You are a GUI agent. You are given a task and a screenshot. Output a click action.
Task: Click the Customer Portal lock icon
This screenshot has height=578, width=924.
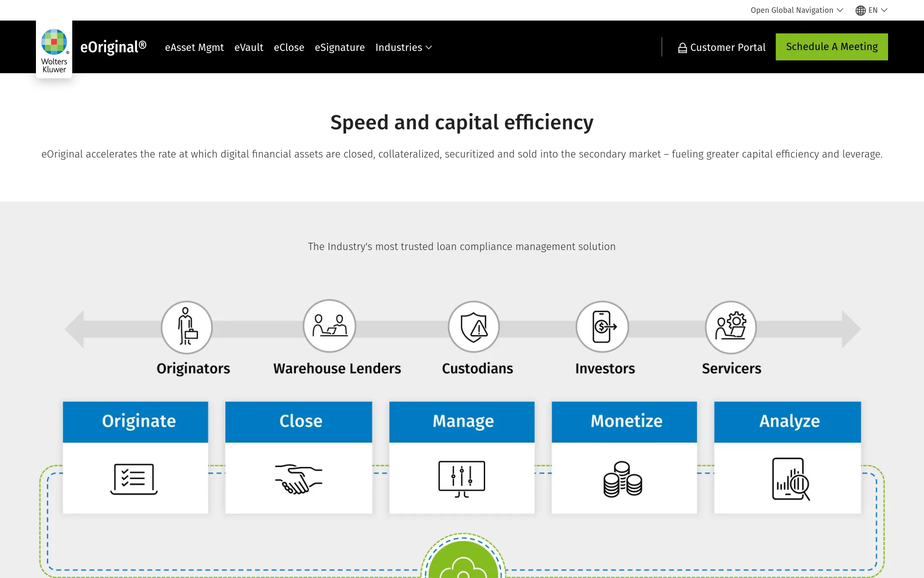[682, 48]
